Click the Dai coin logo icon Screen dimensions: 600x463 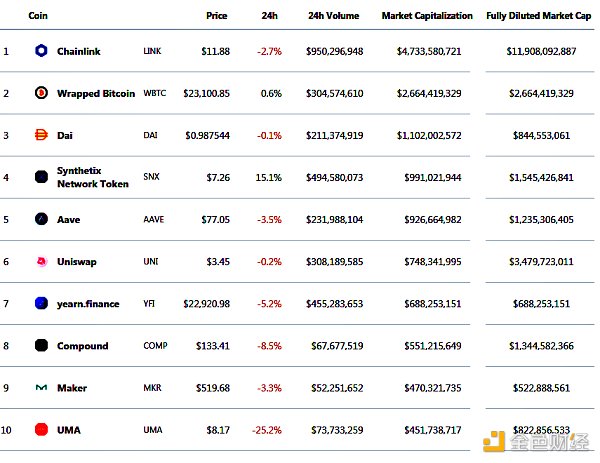point(41,135)
